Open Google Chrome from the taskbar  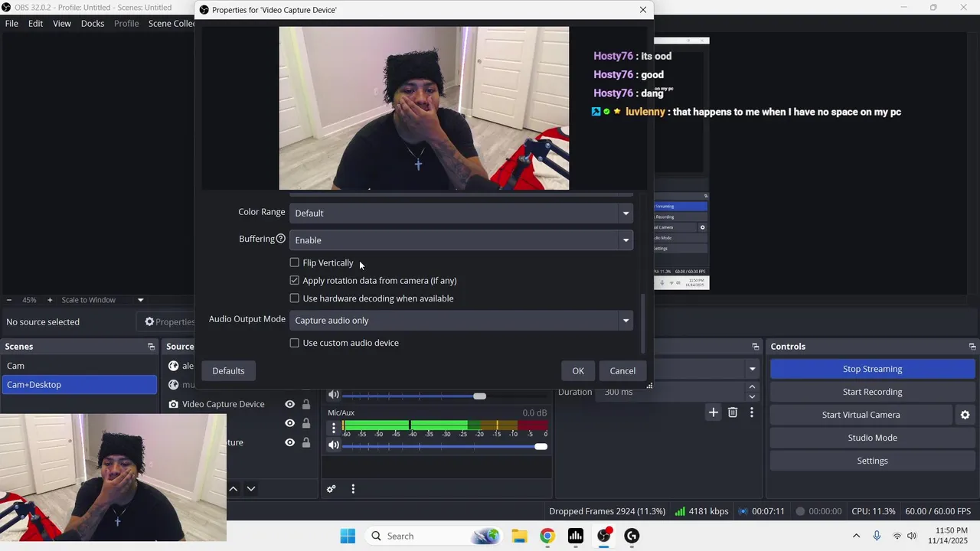(x=547, y=536)
